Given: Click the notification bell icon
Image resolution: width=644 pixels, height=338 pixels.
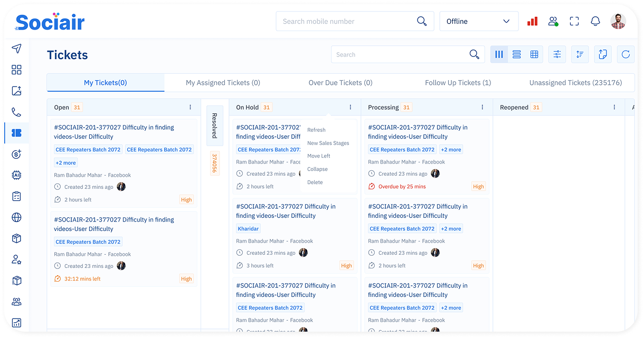Looking at the screenshot, I should tap(595, 22).
